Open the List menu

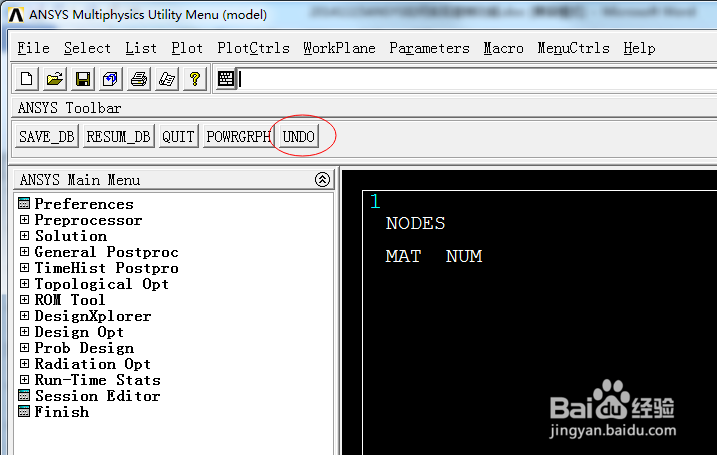141,48
